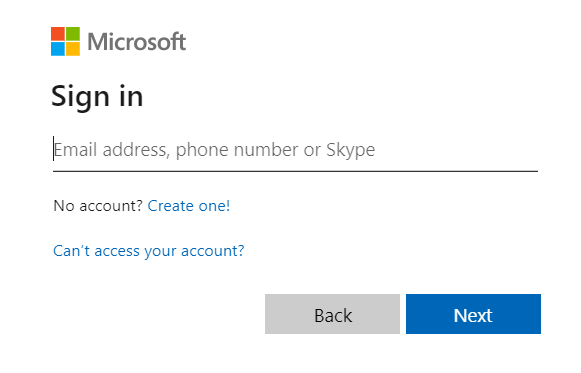Click the green square in Microsoft logo
581x373 pixels.
[73, 34]
